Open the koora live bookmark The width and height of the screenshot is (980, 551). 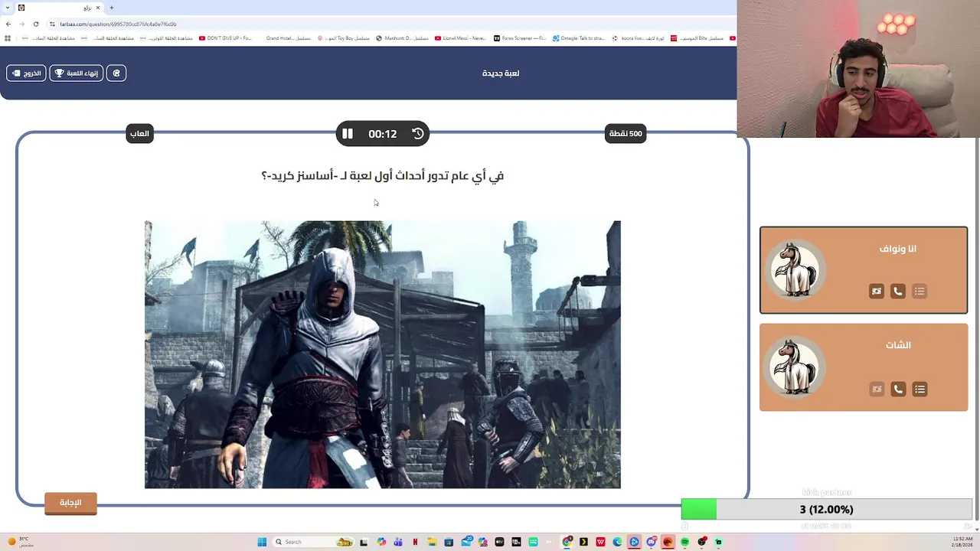click(x=638, y=38)
